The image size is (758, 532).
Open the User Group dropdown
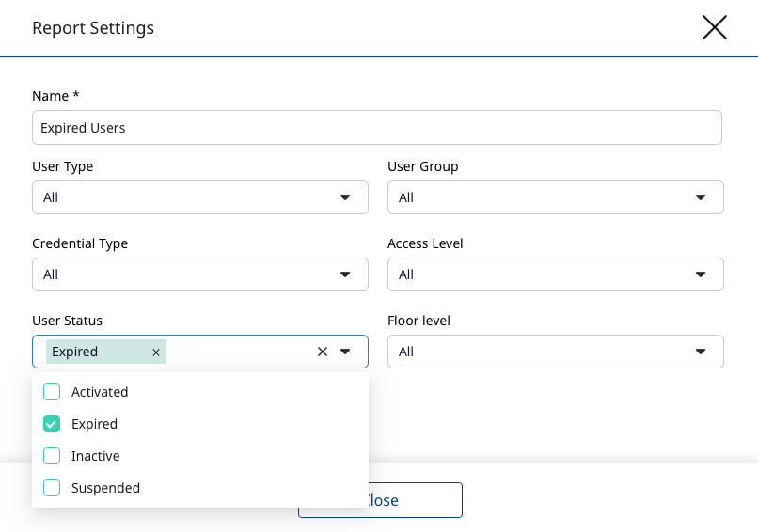point(555,197)
